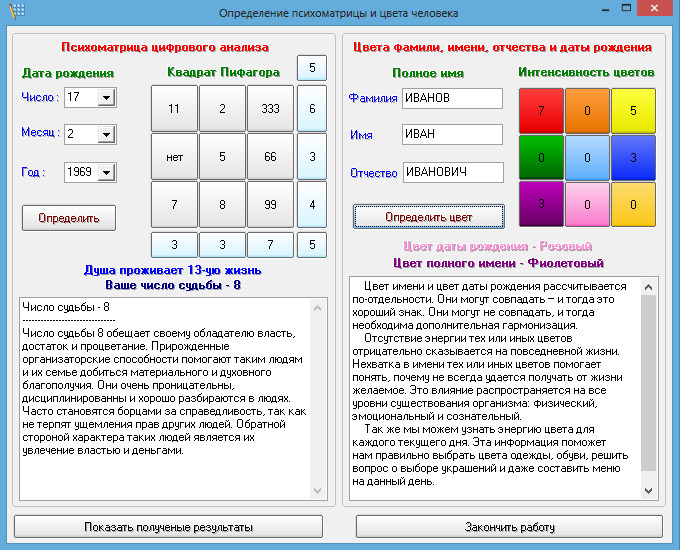Viewport: 680px width, 550px height.
Task: Click scroll up arrow in destiny number text
Action: point(317,308)
